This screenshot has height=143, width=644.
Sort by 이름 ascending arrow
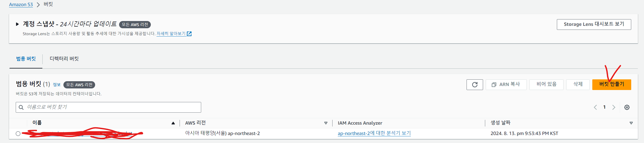173,123
